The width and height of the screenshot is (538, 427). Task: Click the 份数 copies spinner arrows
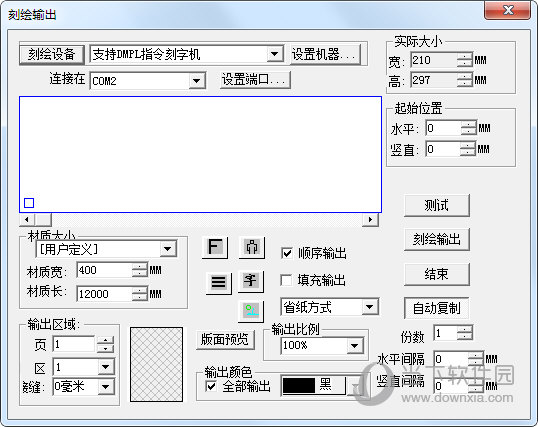(465, 333)
